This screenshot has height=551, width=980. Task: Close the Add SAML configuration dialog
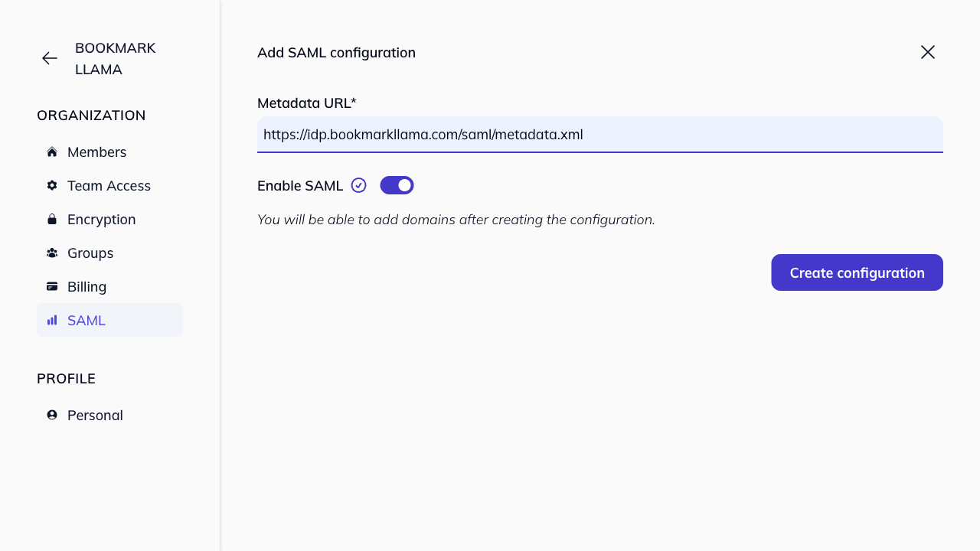click(x=927, y=52)
